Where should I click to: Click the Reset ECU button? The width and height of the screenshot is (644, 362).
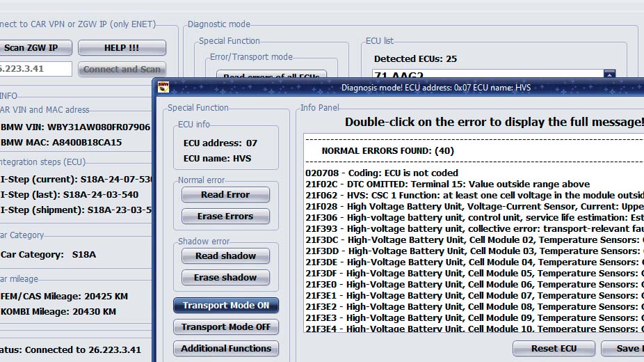tap(554, 349)
